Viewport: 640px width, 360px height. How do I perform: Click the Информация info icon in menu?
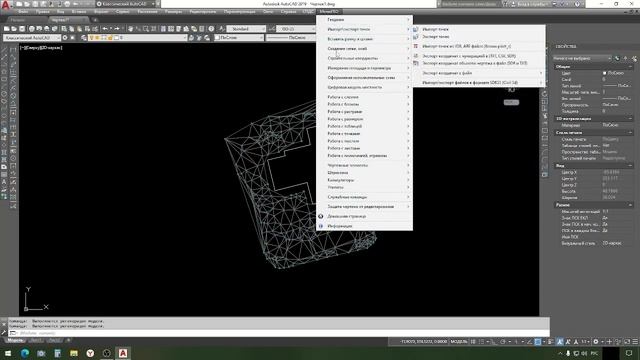[x=321, y=226]
